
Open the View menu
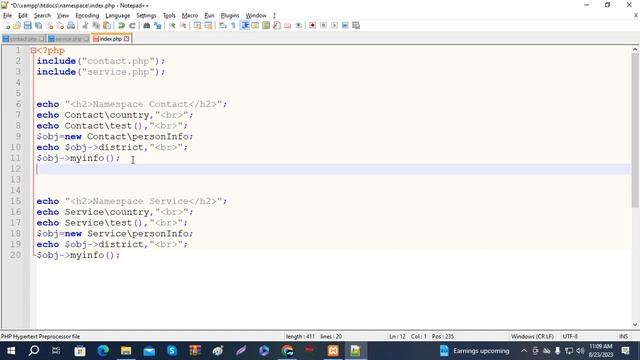[63, 16]
